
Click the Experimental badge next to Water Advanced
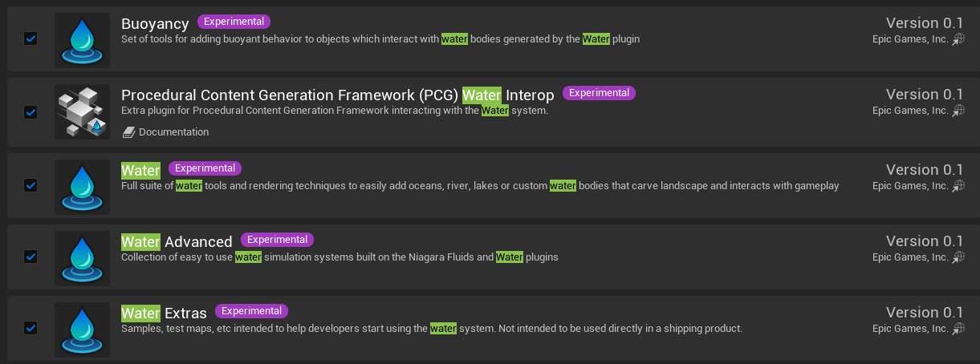[x=277, y=240]
